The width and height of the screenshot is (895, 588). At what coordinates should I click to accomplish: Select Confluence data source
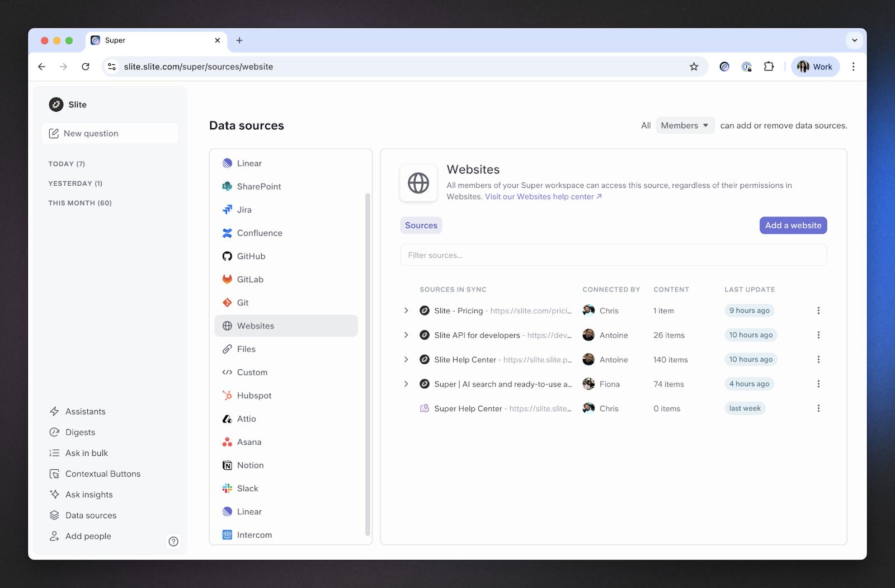pos(286,233)
